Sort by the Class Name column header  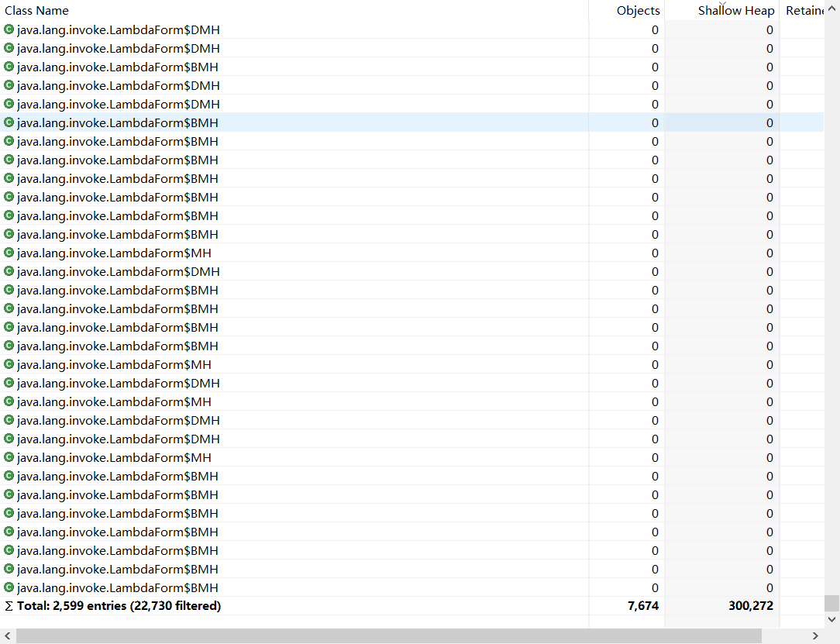tap(294, 10)
